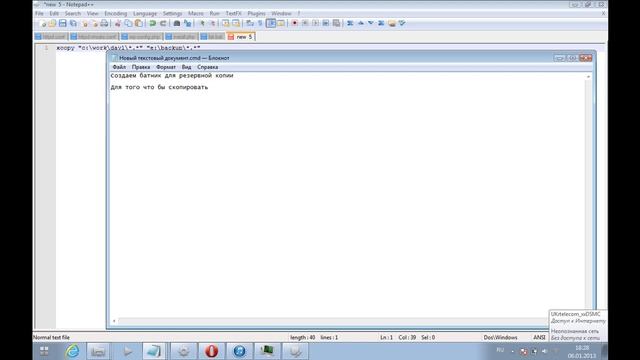
Task: Toggle synchronized horizontal scrolling icon
Action: click(x=236, y=23)
